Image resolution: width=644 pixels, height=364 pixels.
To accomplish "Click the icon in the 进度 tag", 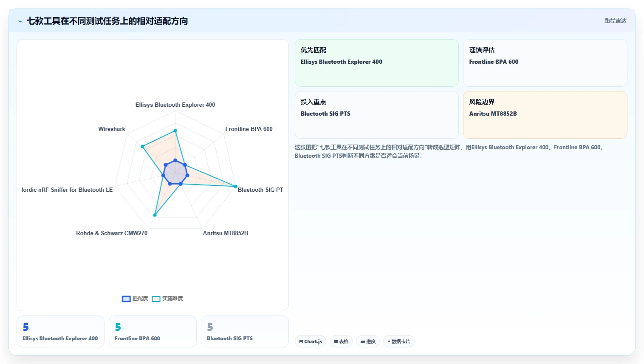I will pyautogui.click(x=363, y=341).
